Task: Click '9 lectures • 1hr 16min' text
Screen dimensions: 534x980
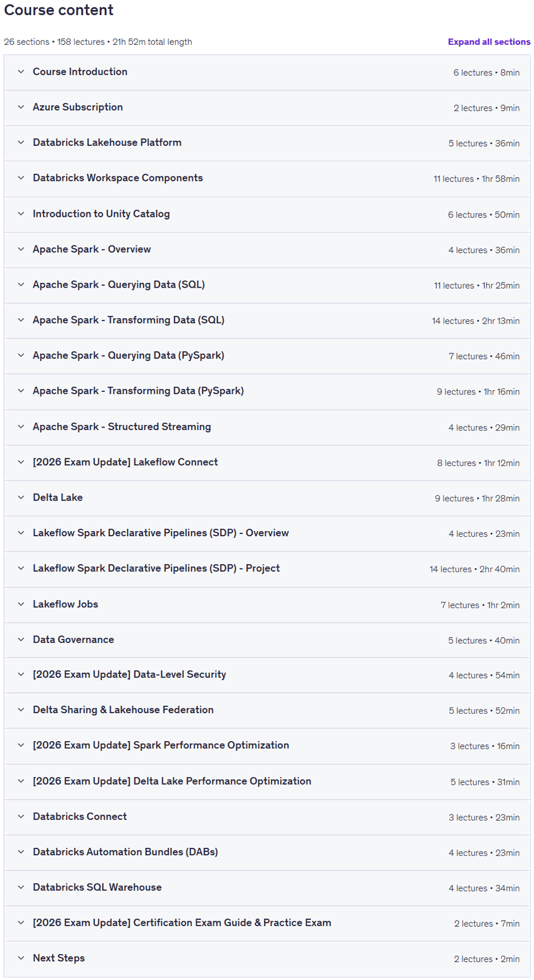Action: click(478, 392)
